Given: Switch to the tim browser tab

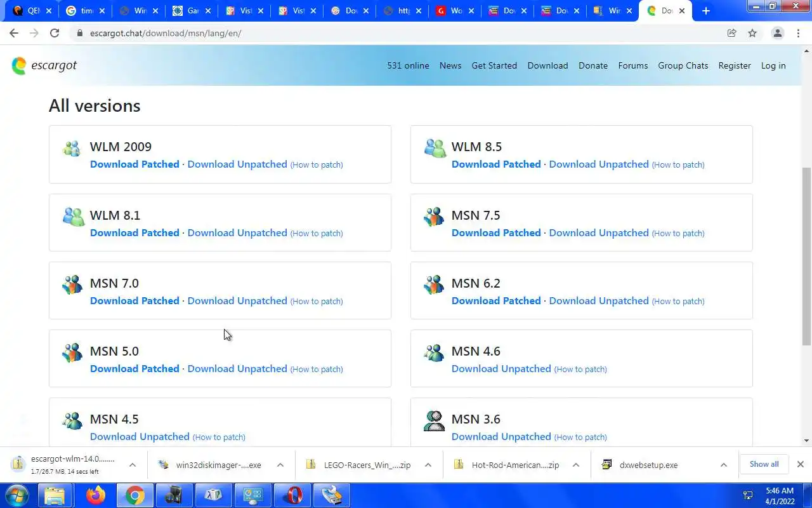Looking at the screenshot, I should [86, 11].
